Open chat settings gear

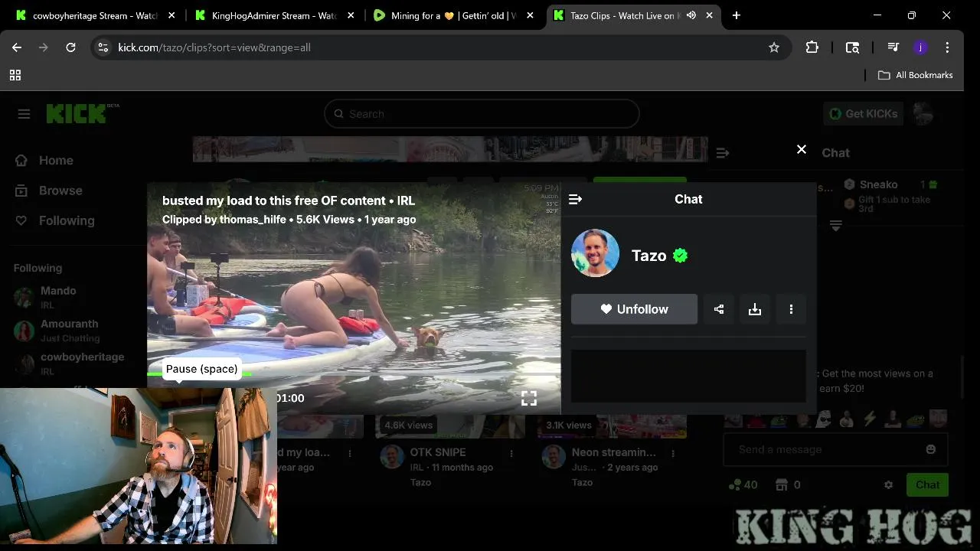[x=889, y=484]
